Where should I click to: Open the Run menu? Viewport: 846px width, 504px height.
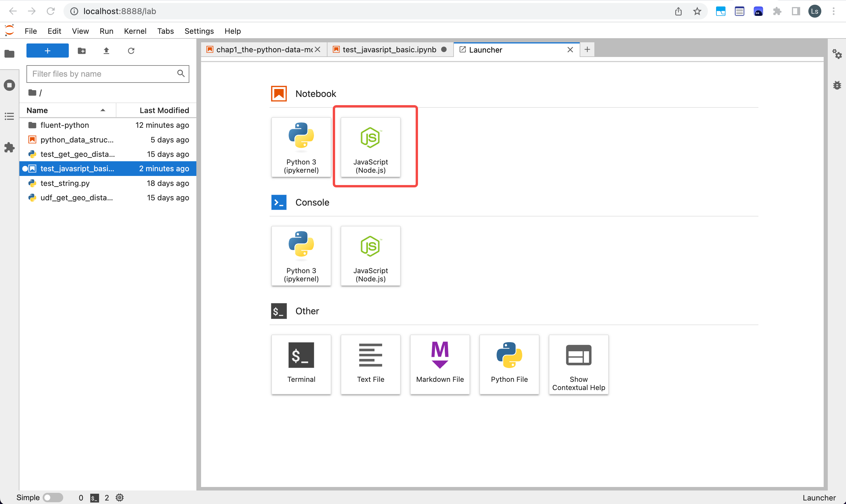point(106,31)
